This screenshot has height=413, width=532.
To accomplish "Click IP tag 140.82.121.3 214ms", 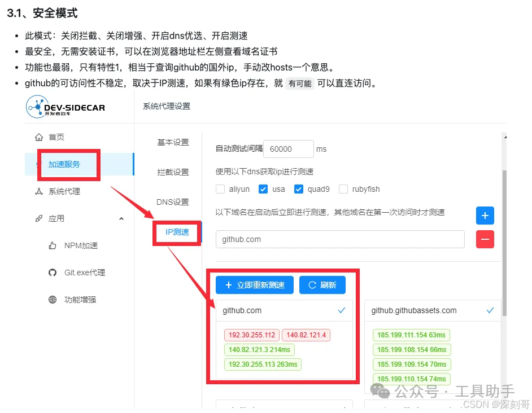I will point(260,350).
